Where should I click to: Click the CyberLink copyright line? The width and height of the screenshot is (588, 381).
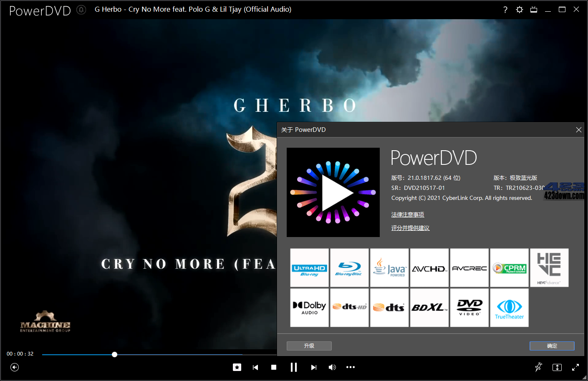[462, 198]
